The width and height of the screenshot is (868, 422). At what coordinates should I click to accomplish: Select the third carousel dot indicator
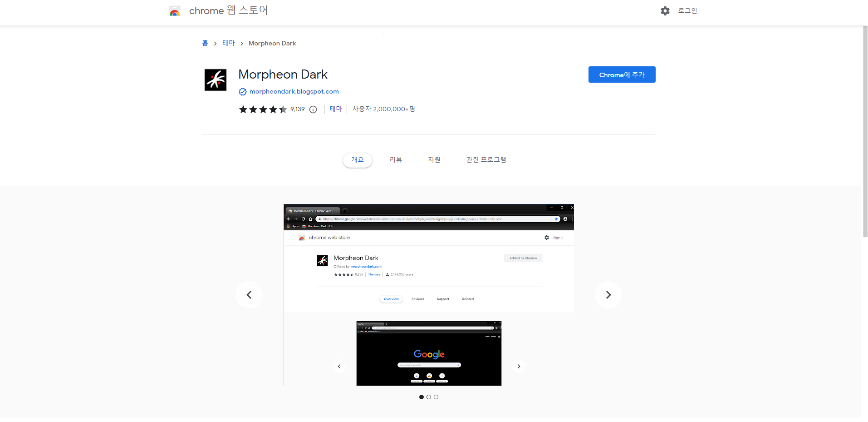(436, 397)
